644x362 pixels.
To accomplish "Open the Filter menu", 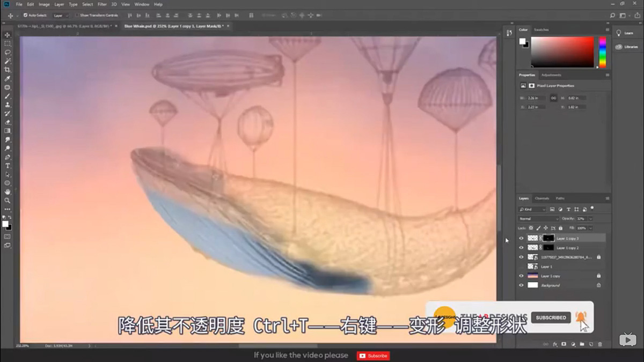I will [101, 4].
